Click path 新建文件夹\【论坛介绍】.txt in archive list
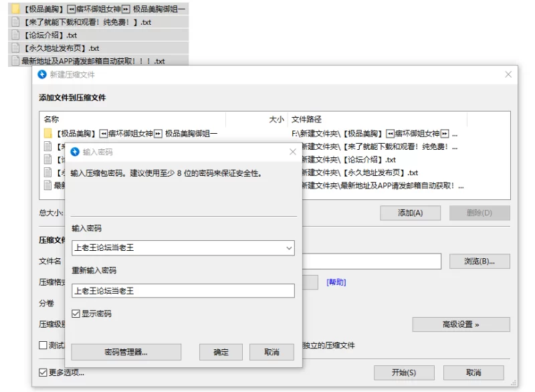This screenshot has width=535, height=392. coord(349,159)
